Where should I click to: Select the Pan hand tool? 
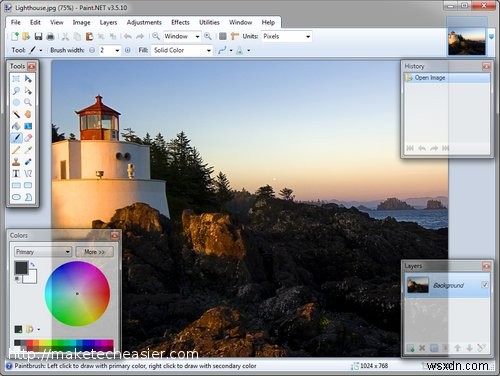pyautogui.click(x=28, y=114)
